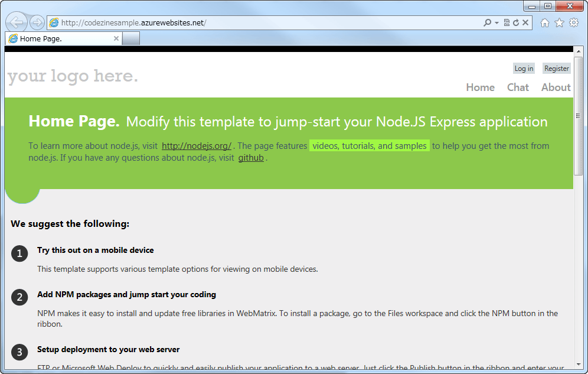Click heading Add NPM packages and jump start your coding

click(126, 294)
